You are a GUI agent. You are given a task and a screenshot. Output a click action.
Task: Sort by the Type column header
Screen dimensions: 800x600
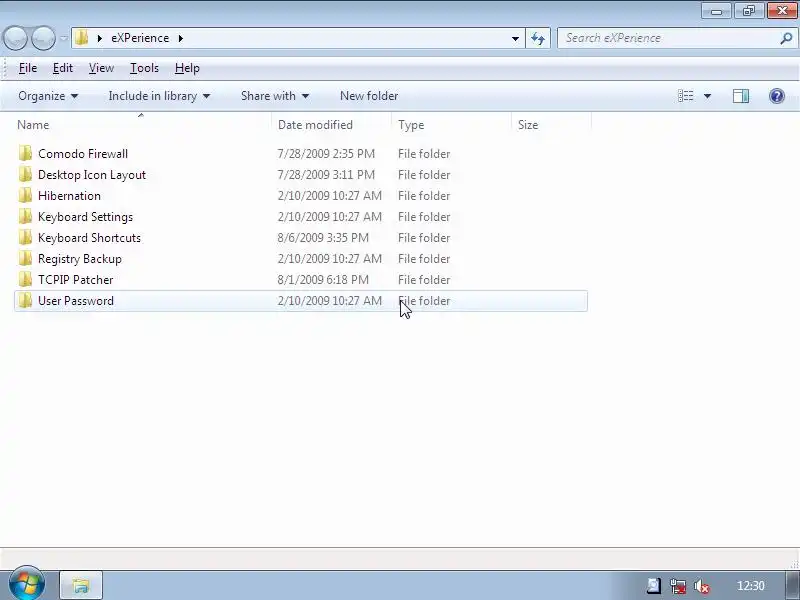[x=452, y=125]
